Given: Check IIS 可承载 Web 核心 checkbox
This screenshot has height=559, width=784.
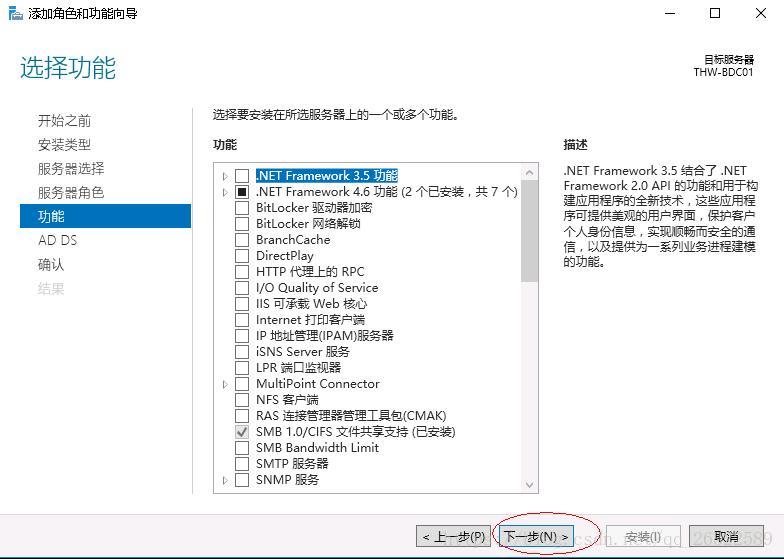Looking at the screenshot, I should pos(242,304).
